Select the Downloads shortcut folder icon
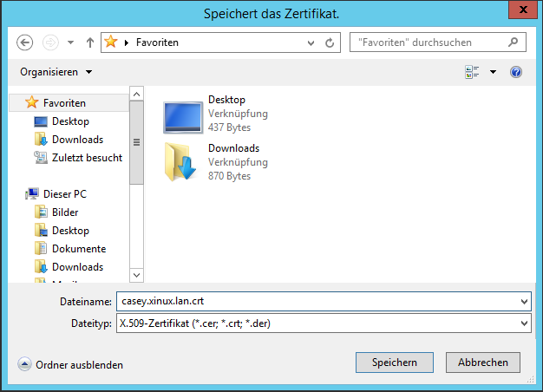 182,162
